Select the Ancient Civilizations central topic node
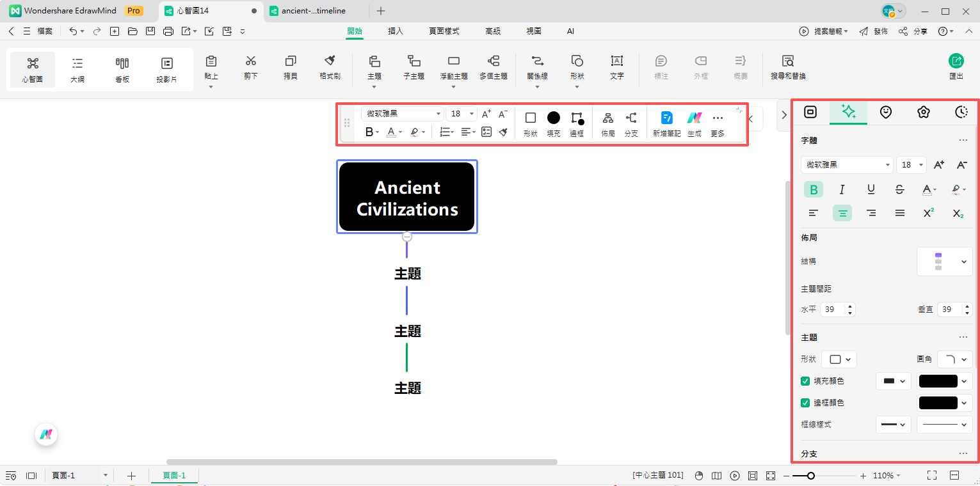Image resolution: width=980 pixels, height=486 pixels. [407, 197]
